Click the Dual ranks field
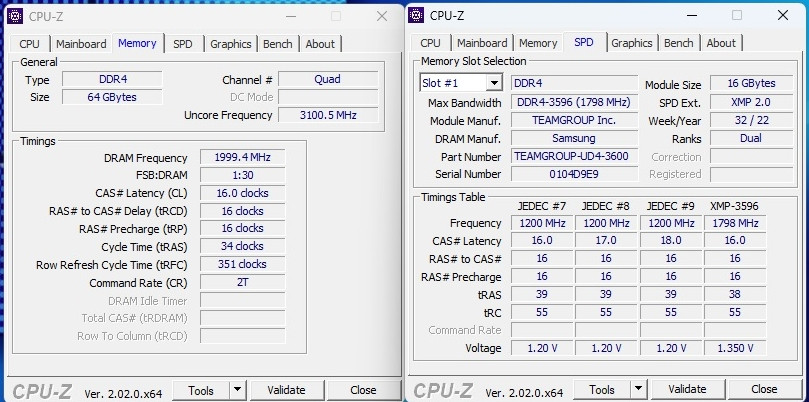 [752, 138]
